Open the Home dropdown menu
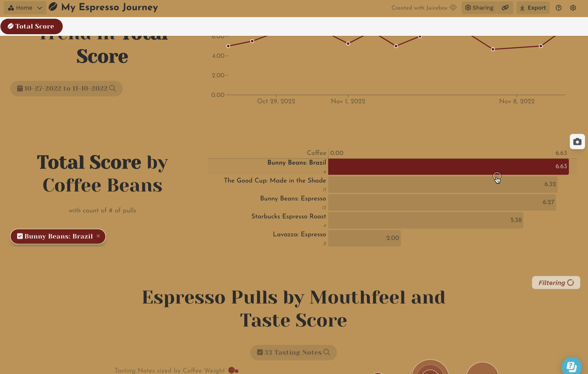Image resolution: width=588 pixels, height=374 pixels. click(x=25, y=8)
